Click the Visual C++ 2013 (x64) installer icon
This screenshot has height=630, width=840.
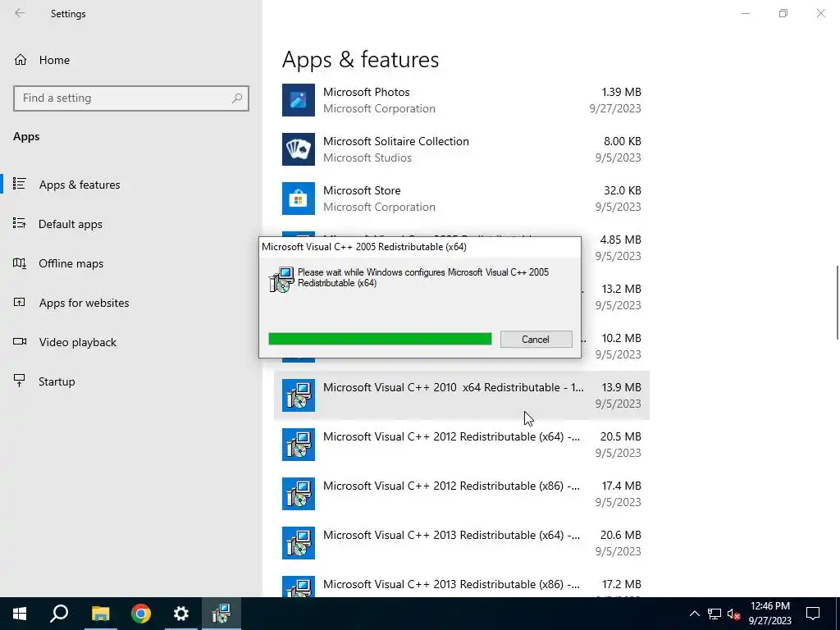[x=299, y=543]
